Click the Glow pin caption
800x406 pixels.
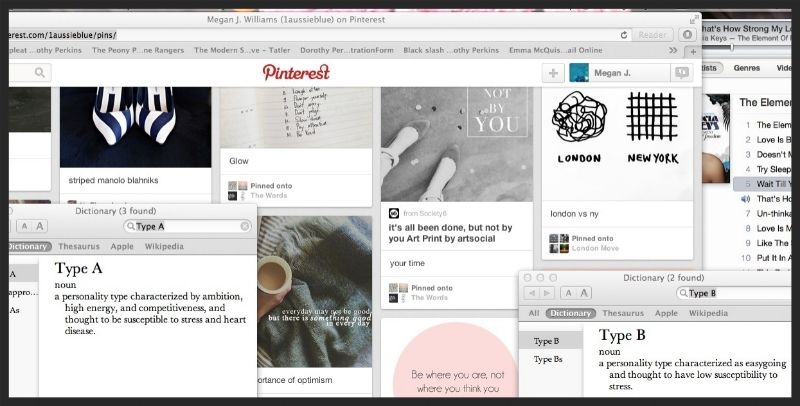pos(239,161)
